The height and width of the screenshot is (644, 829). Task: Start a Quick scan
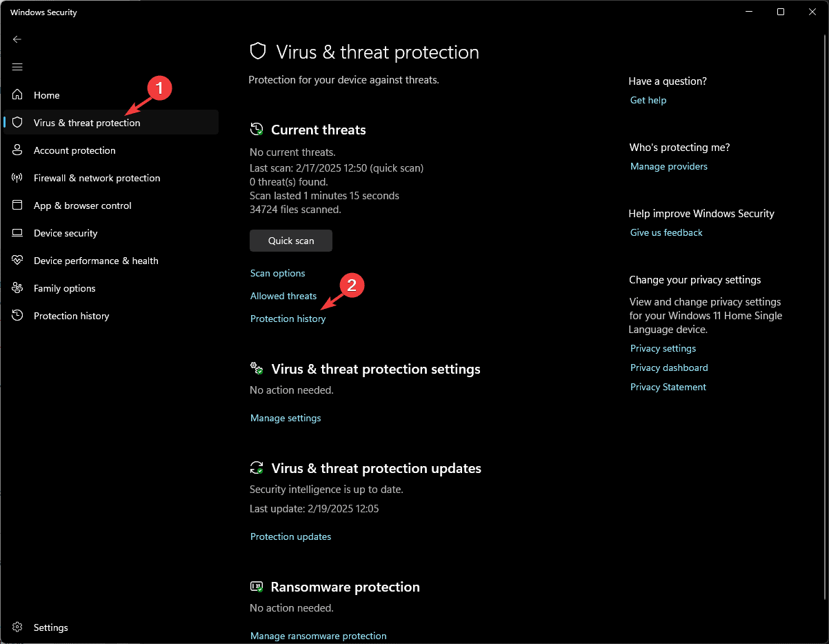click(x=291, y=241)
